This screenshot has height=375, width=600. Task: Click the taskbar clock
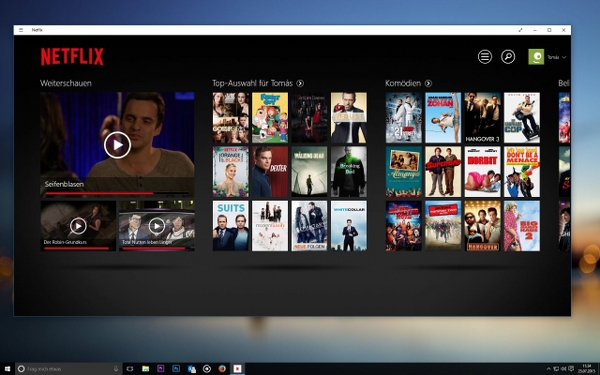point(586,368)
